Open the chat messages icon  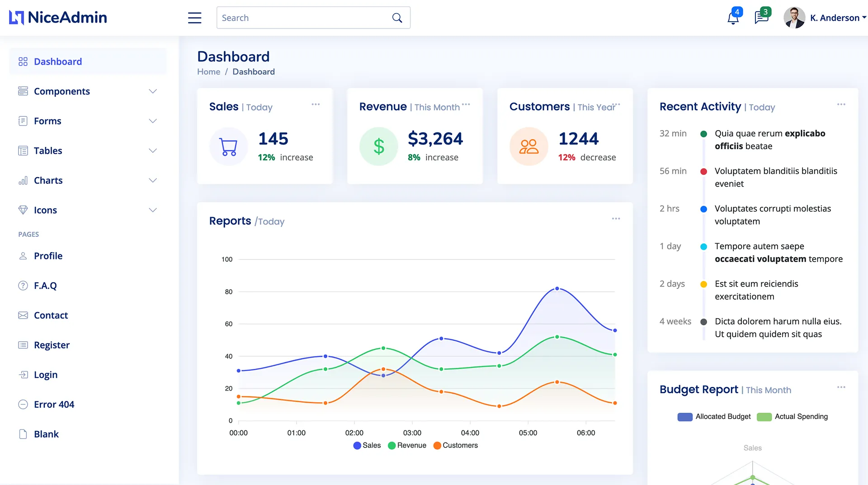[761, 18]
